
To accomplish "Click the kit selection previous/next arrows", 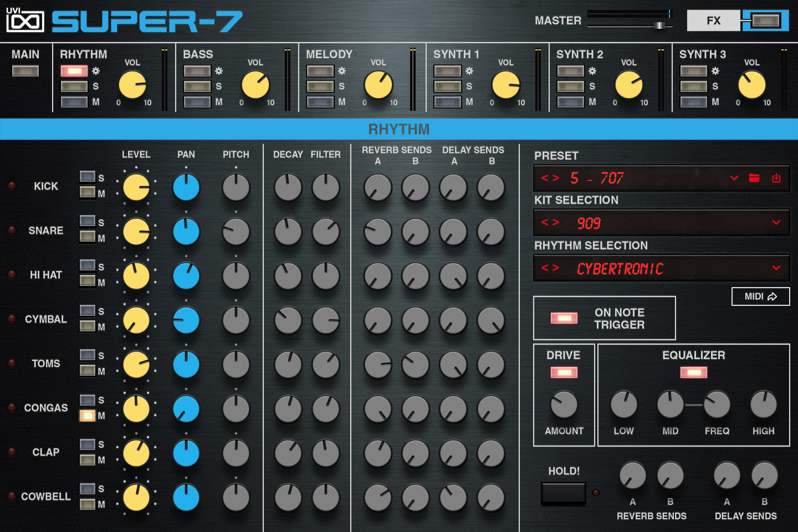I will pyautogui.click(x=550, y=223).
